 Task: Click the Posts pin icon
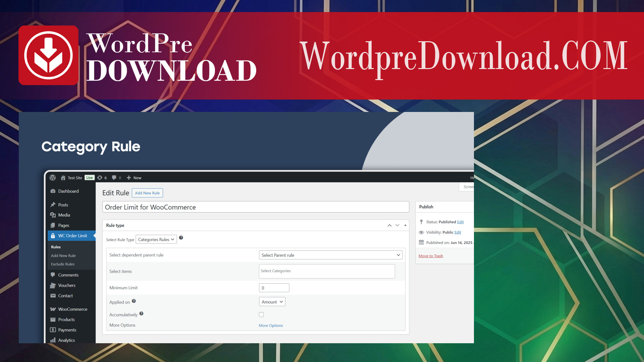[x=53, y=205]
